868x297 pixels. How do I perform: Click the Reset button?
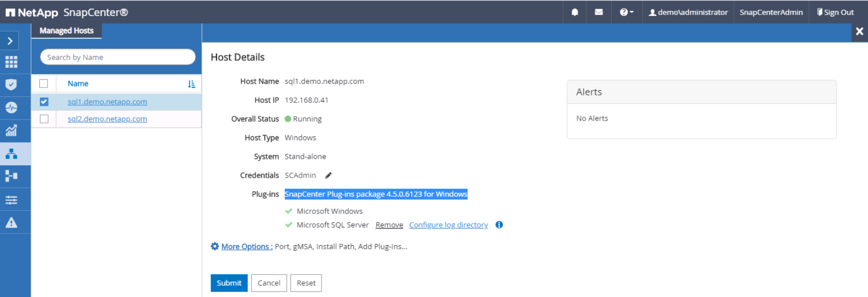306,283
